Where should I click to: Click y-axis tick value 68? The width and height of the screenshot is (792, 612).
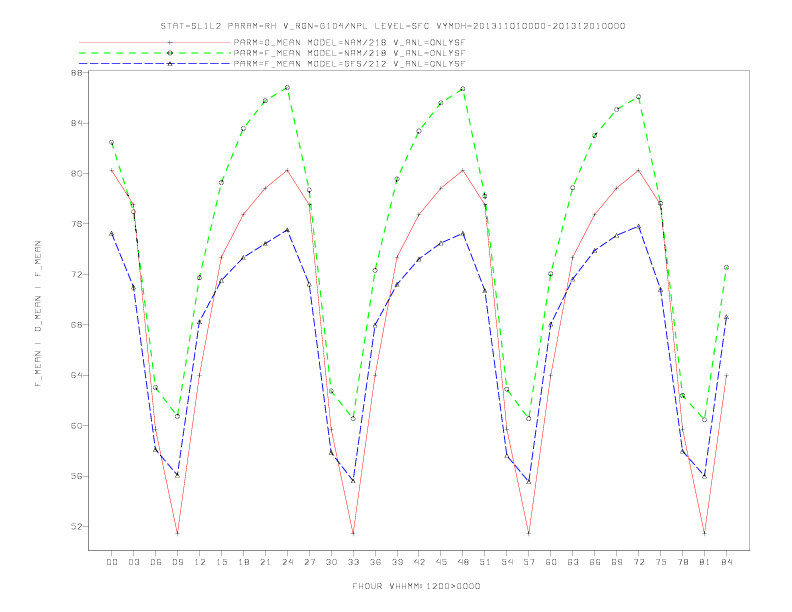(x=76, y=325)
